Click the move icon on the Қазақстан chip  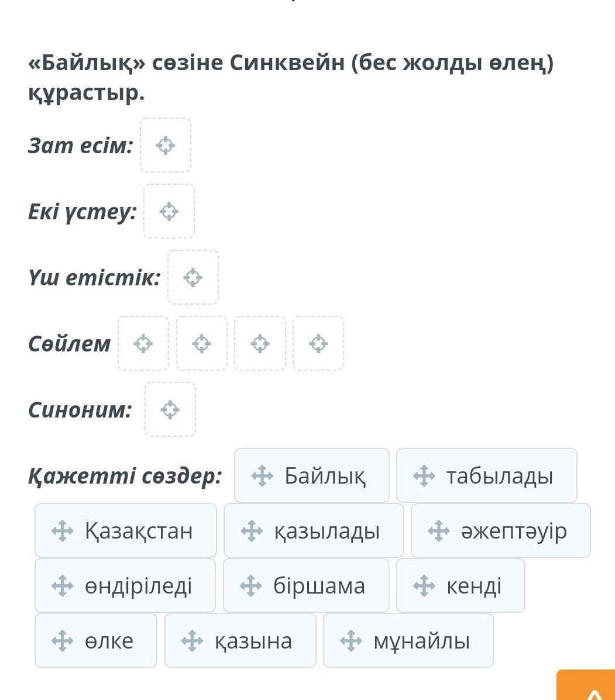[x=62, y=531]
